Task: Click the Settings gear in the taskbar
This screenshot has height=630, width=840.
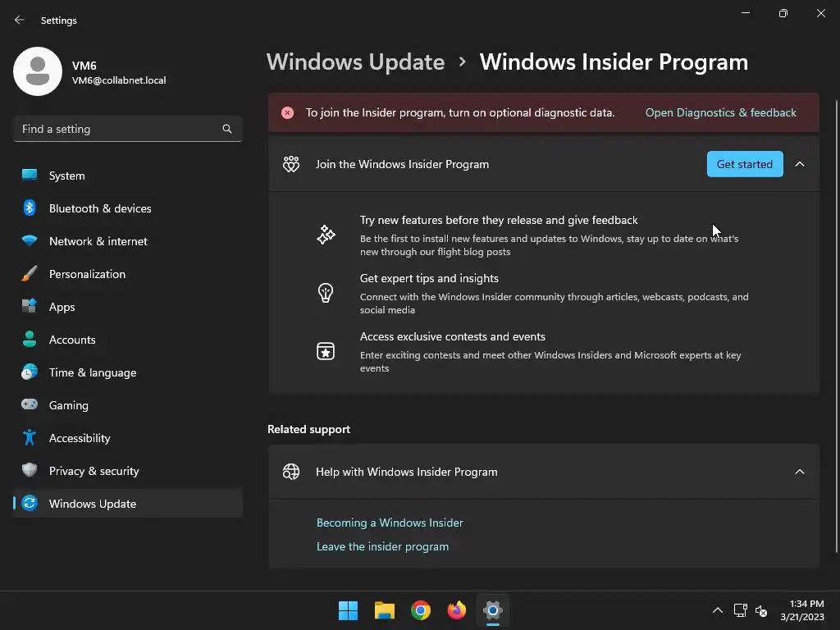Action: click(x=493, y=610)
